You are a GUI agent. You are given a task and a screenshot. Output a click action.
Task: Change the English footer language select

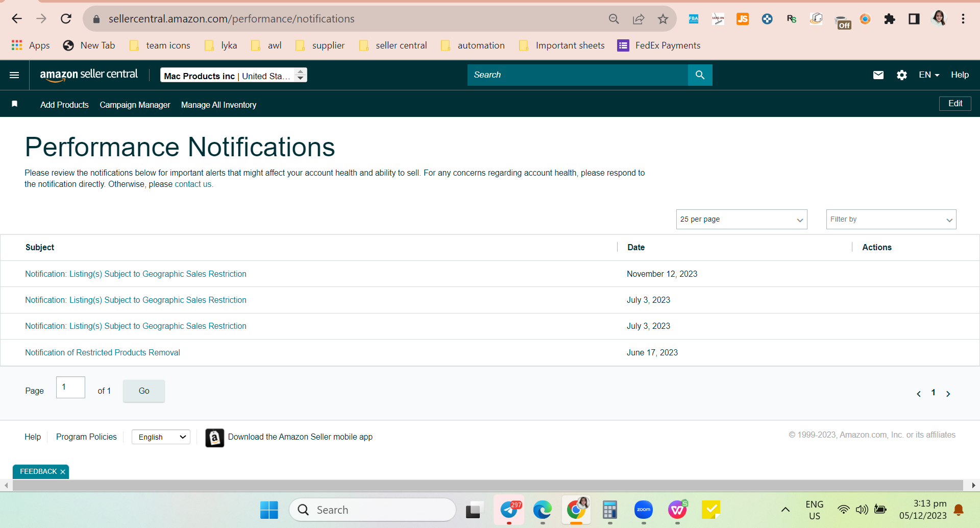(161, 437)
